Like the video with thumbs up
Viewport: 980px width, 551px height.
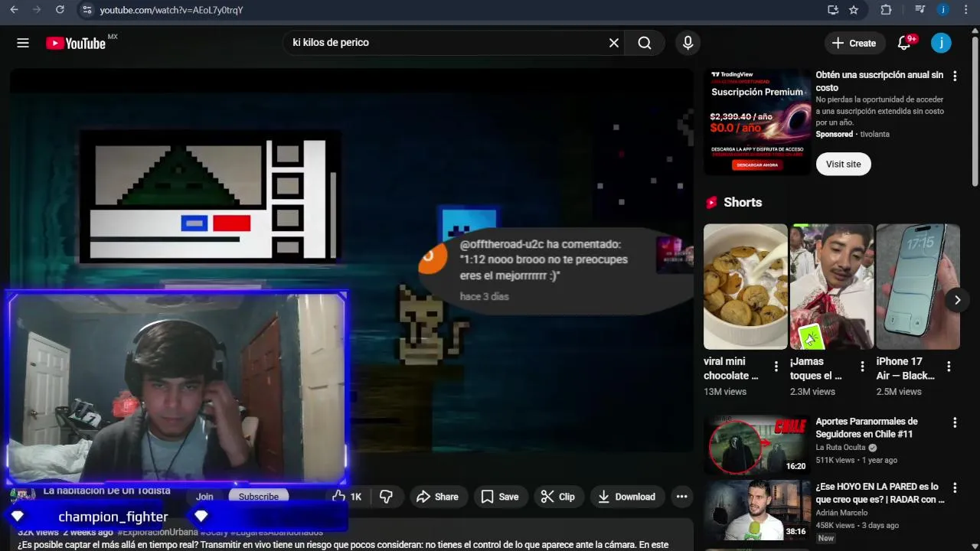click(x=347, y=497)
